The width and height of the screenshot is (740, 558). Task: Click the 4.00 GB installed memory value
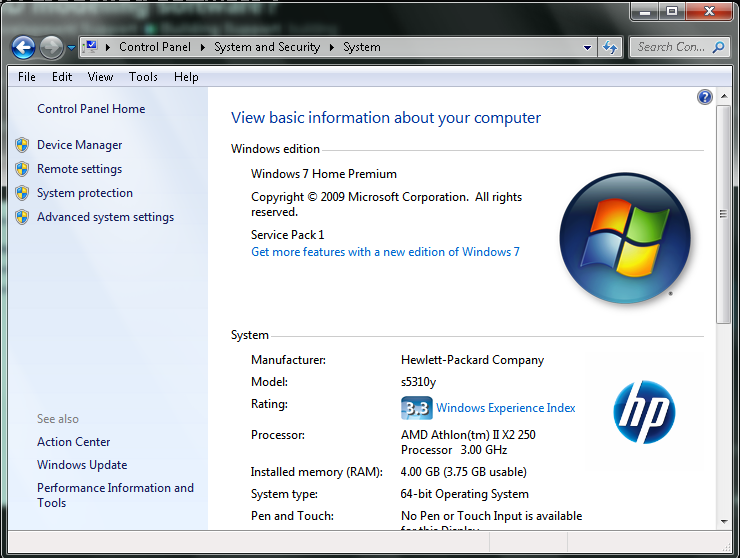click(463, 472)
